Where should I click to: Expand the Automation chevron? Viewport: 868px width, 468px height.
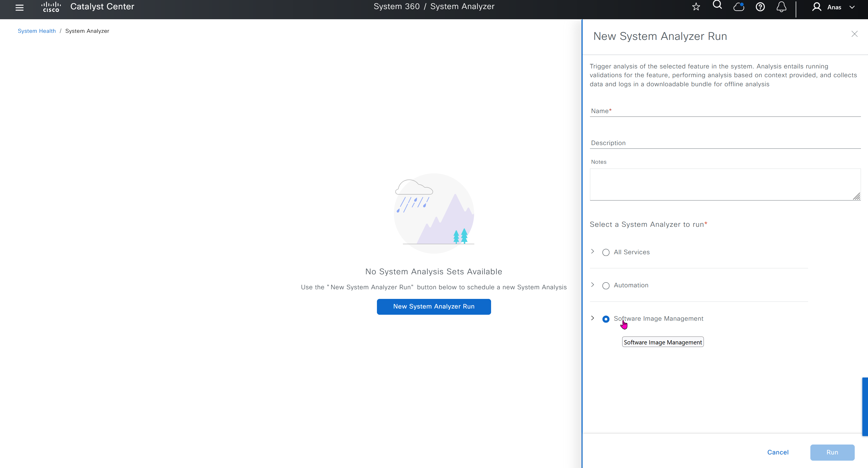tap(592, 285)
